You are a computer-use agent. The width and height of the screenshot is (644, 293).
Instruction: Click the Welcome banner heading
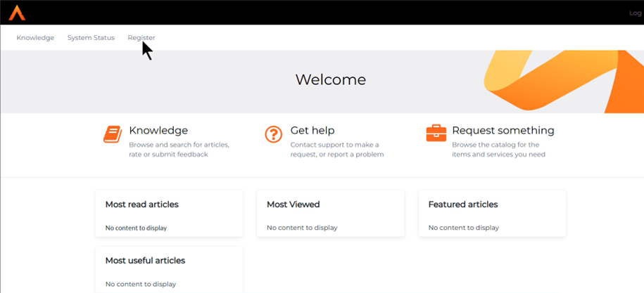[331, 80]
